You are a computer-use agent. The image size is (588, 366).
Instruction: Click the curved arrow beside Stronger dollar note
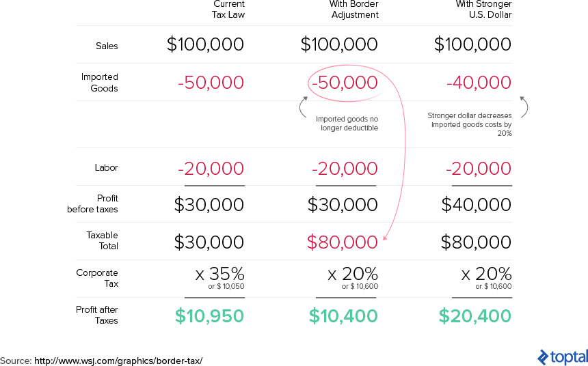coord(524,107)
